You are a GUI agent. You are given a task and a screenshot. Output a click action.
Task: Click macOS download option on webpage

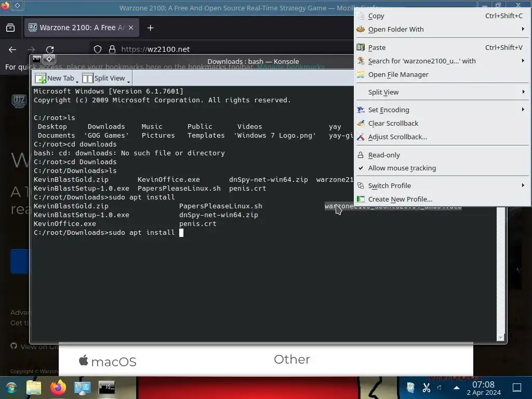tap(108, 362)
